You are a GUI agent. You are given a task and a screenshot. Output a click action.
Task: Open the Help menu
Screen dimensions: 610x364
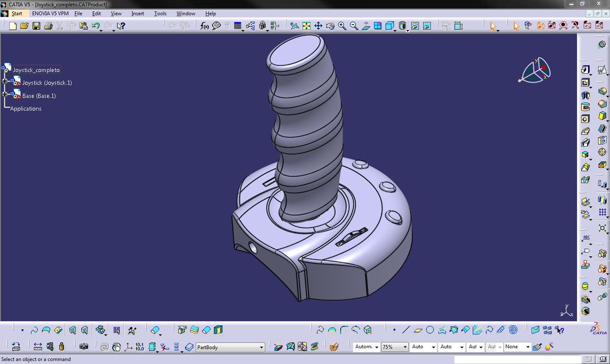pyautogui.click(x=211, y=13)
